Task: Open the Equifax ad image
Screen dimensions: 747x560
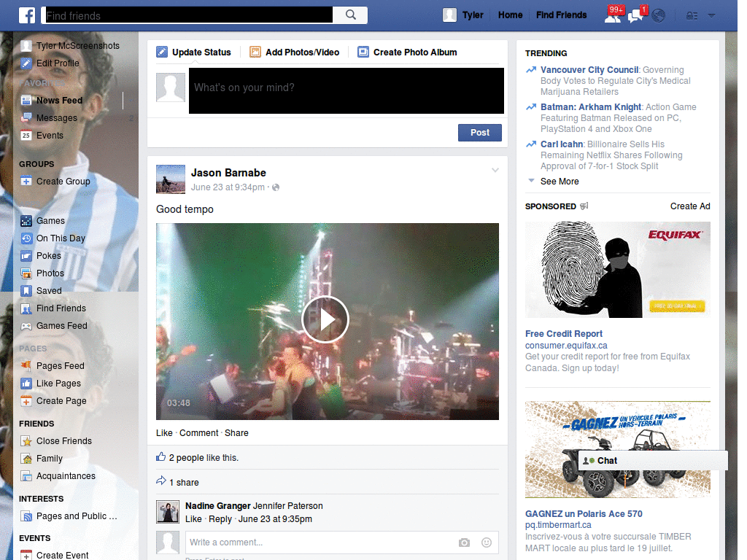Action: coord(617,270)
